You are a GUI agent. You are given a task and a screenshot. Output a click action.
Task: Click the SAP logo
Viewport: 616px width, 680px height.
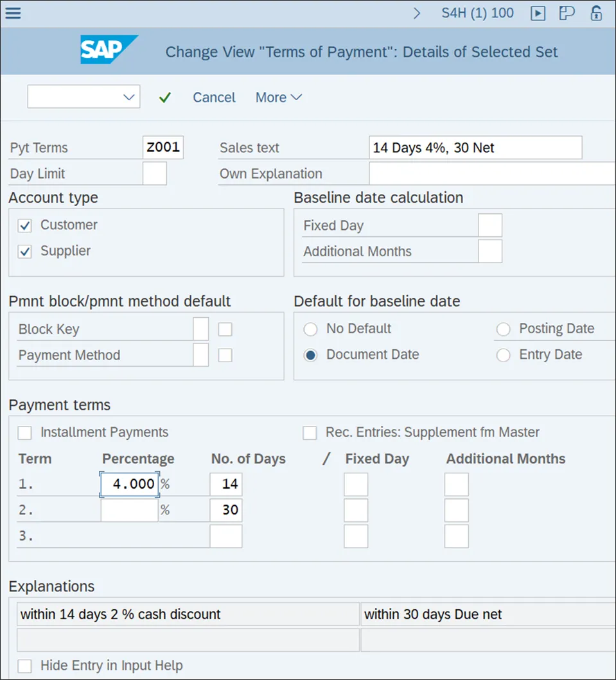coord(109,50)
